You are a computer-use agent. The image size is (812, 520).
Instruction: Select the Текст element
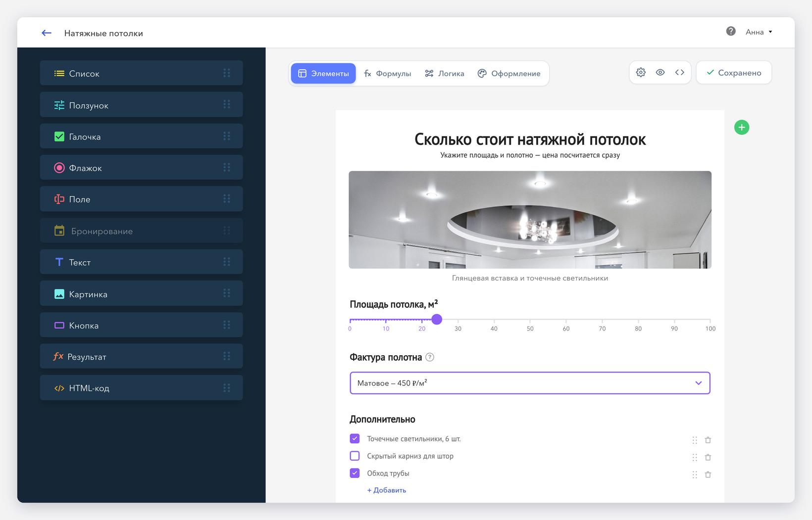(141, 262)
